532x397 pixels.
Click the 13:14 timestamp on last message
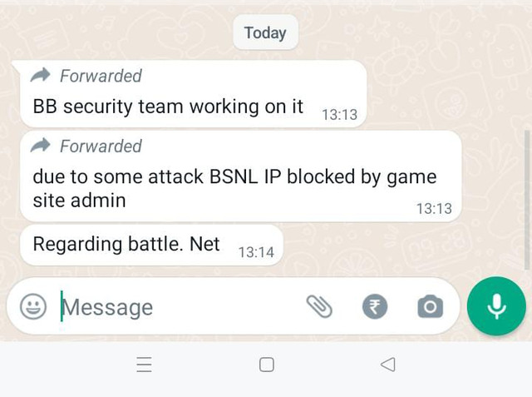(x=256, y=252)
